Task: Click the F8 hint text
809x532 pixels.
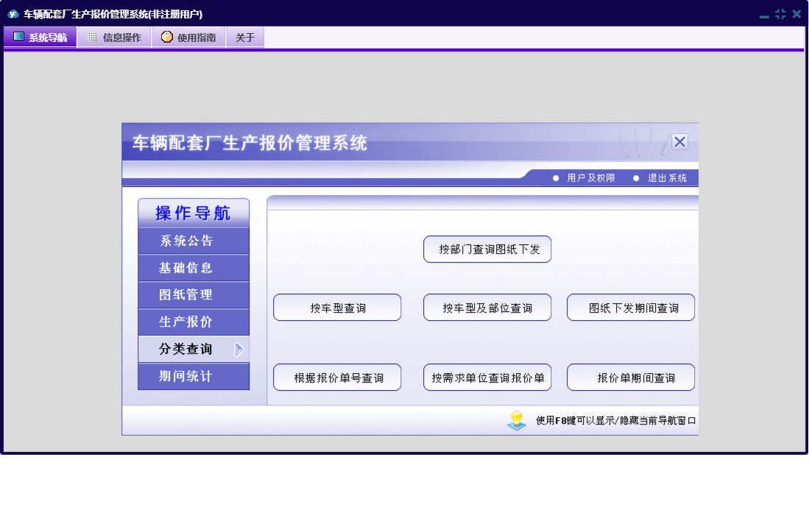Action: pyautogui.click(x=615, y=421)
